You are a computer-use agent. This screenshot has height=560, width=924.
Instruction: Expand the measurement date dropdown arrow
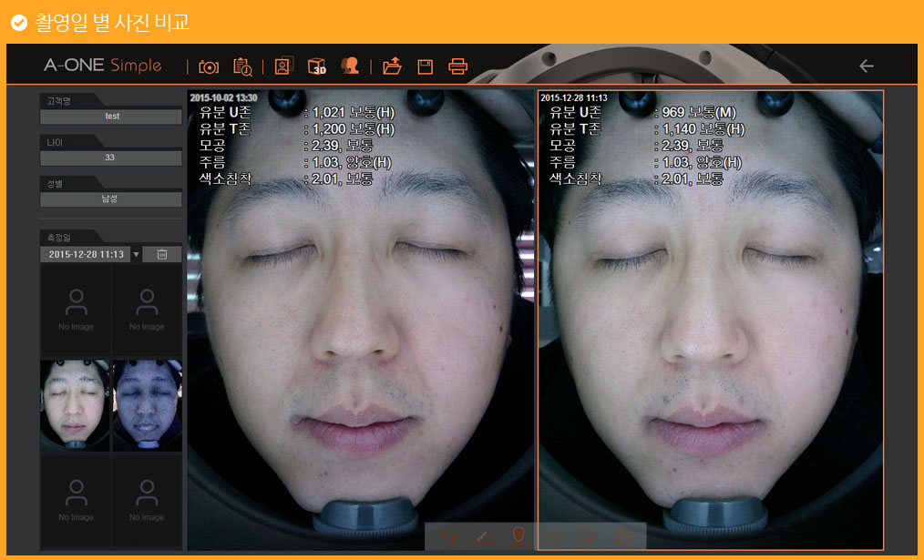coord(136,254)
